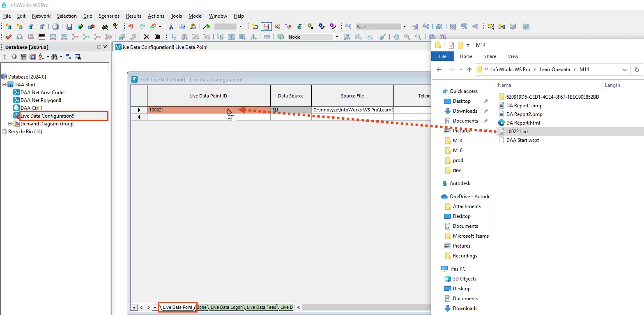The image size is (644, 315).
Task: Click the File Explorer address refresh icon
Action: coord(637,69)
